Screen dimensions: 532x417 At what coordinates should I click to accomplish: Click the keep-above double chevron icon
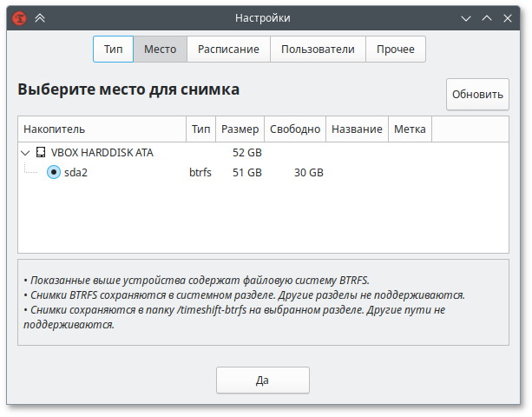coord(40,18)
